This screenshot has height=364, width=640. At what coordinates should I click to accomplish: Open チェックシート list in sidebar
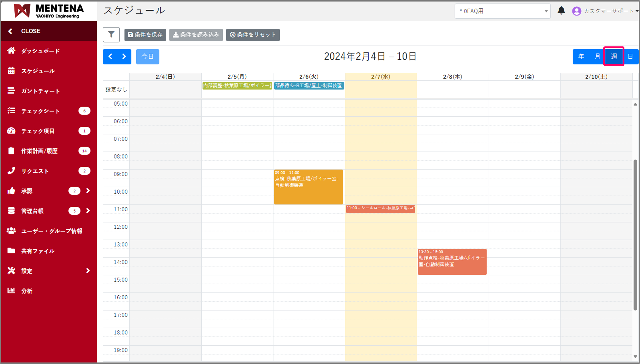coord(40,111)
